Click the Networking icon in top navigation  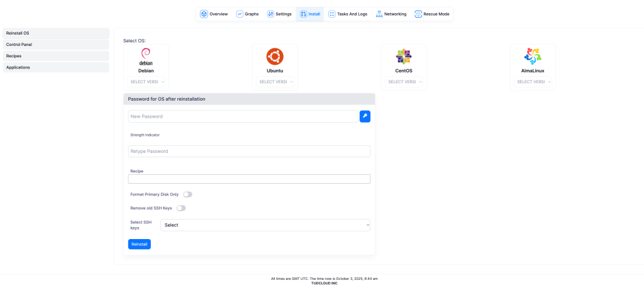coord(379,14)
